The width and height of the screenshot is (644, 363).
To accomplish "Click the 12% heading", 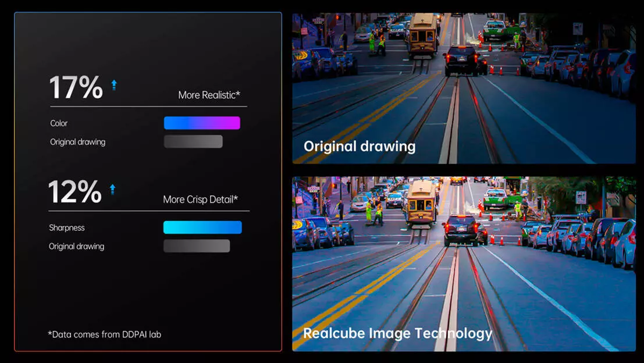I will coord(74,192).
